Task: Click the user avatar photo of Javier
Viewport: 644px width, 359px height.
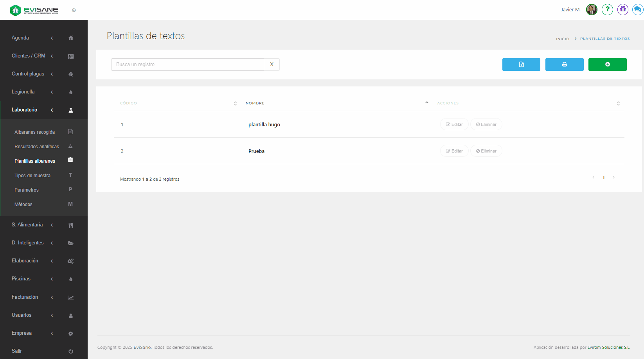Action: click(x=592, y=9)
